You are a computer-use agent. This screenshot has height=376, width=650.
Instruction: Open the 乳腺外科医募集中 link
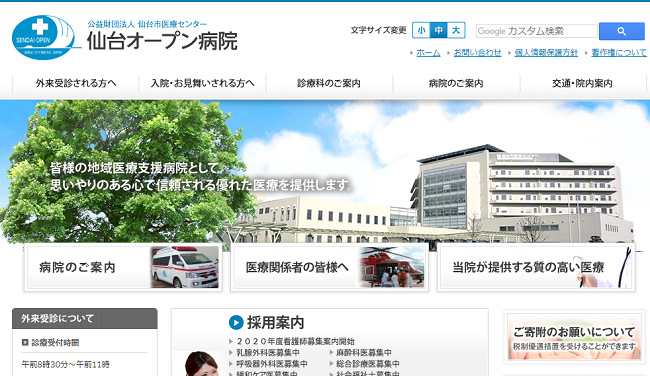(x=268, y=352)
